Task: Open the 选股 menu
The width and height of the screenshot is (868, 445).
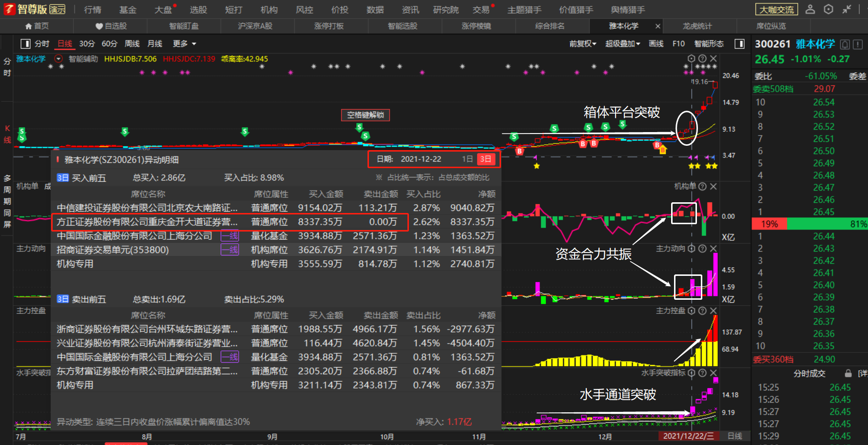Action: click(198, 10)
